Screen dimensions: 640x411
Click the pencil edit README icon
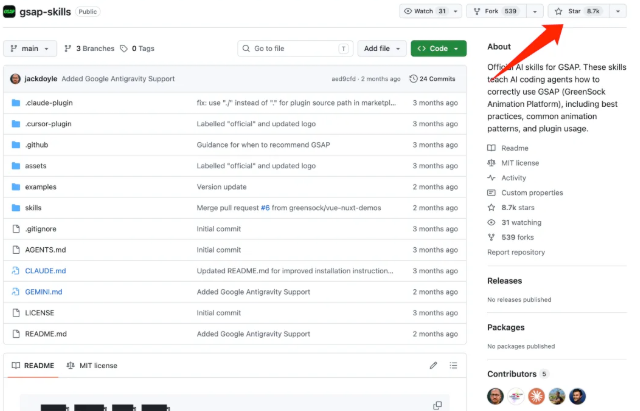(x=433, y=366)
